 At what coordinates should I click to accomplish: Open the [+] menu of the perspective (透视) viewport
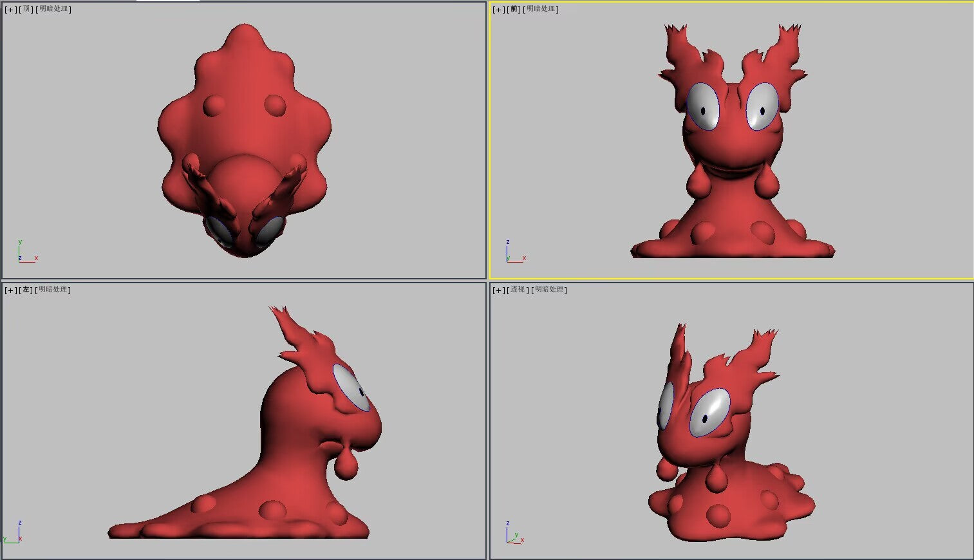[x=499, y=290]
